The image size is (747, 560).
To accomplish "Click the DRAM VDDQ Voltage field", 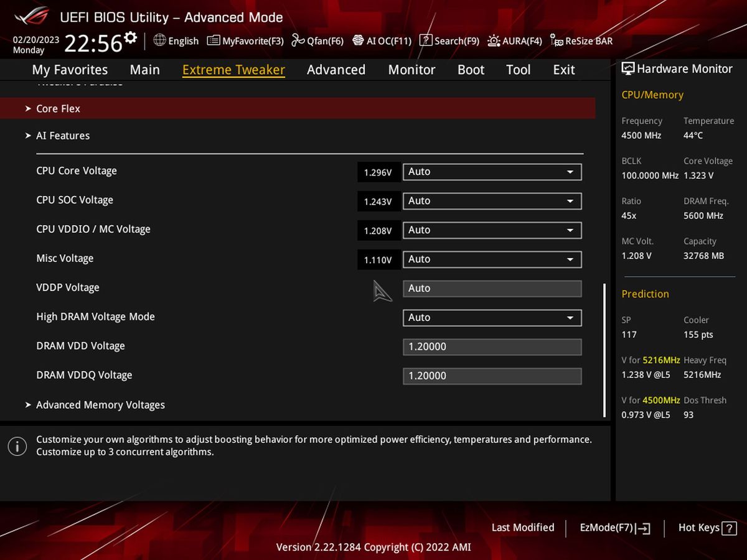I will pyautogui.click(x=492, y=376).
